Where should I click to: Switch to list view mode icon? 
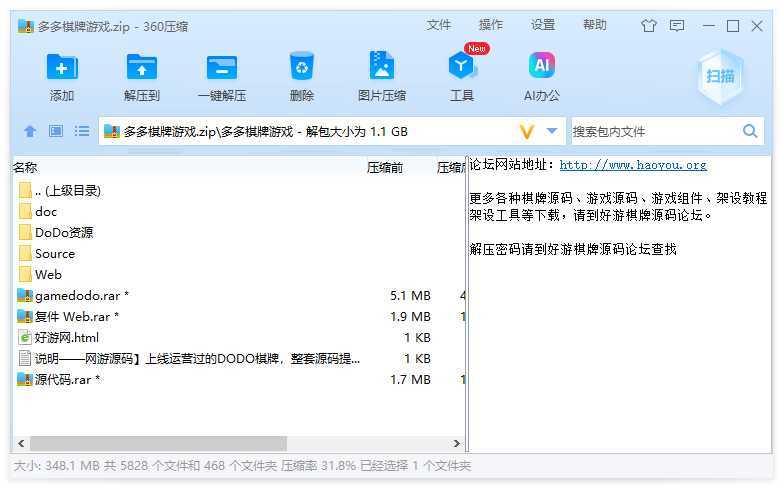82,131
